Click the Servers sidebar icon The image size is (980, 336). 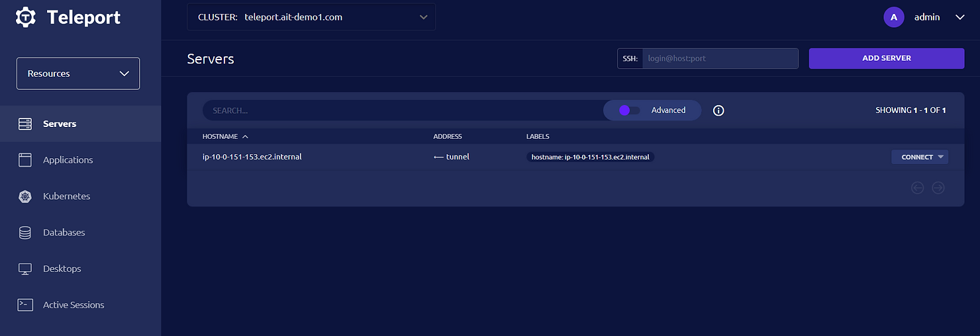click(x=25, y=124)
